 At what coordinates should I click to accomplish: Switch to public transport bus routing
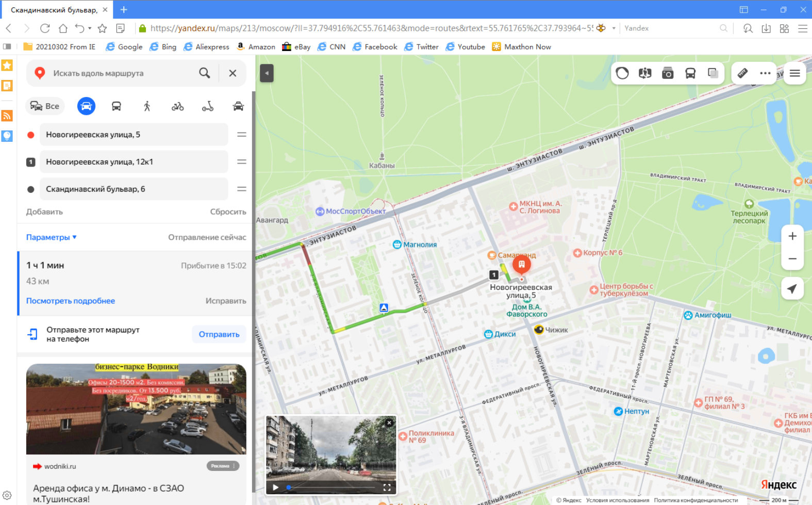tap(117, 106)
